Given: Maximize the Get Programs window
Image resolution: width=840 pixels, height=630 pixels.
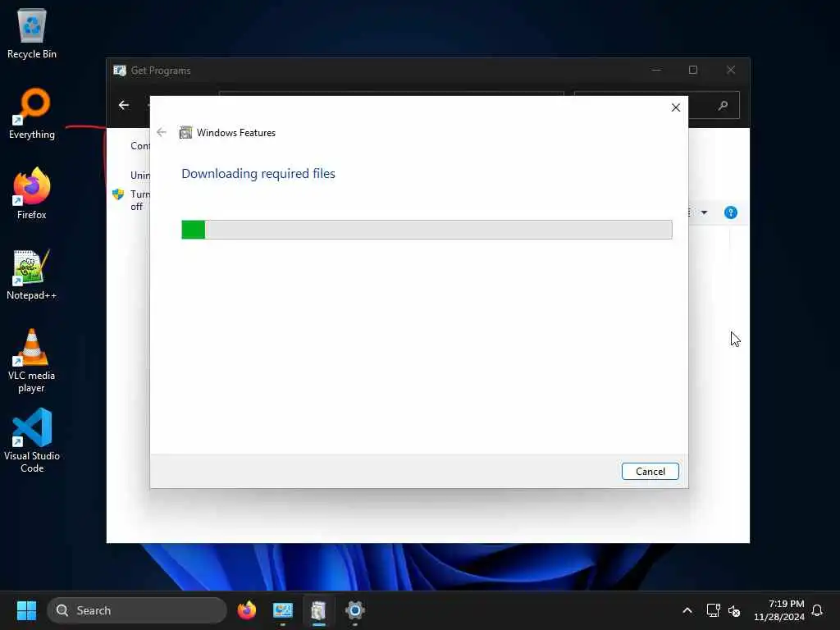Looking at the screenshot, I should [692, 71].
